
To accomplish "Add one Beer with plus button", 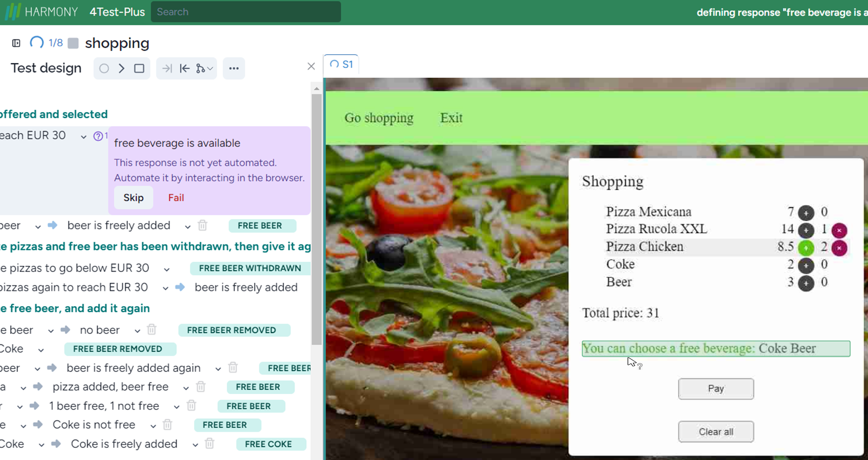I will click(x=806, y=284).
